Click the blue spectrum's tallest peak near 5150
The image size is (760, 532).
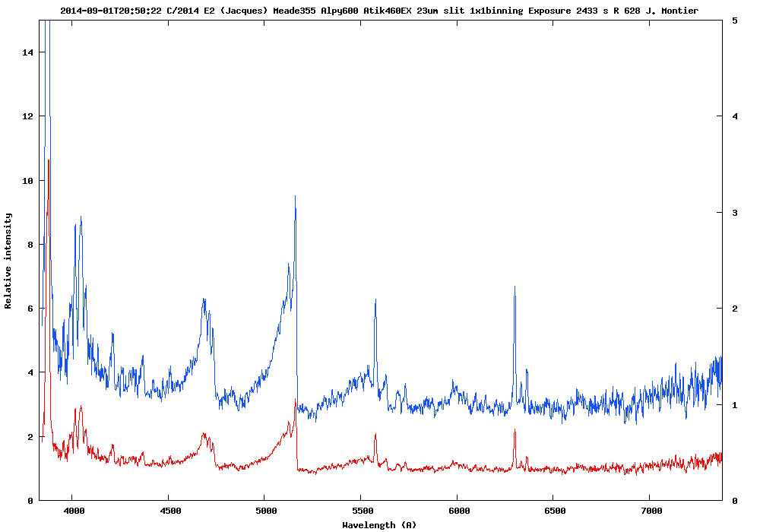coord(295,197)
